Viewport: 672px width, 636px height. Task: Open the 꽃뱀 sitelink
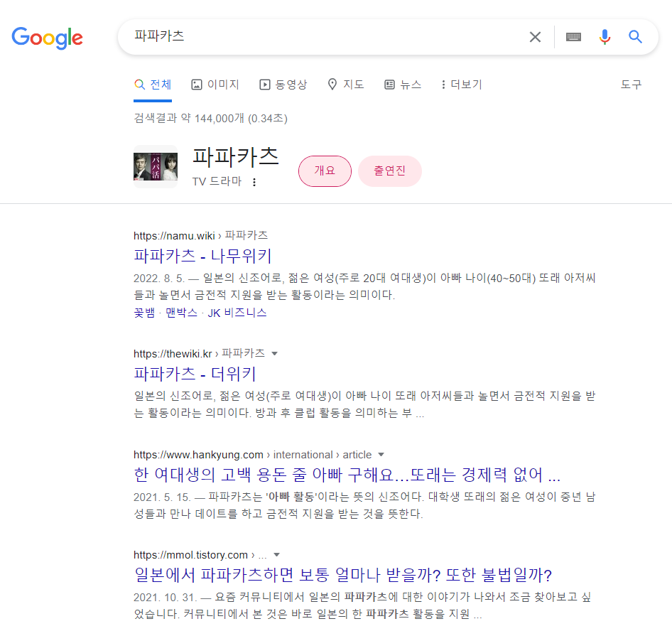click(144, 313)
